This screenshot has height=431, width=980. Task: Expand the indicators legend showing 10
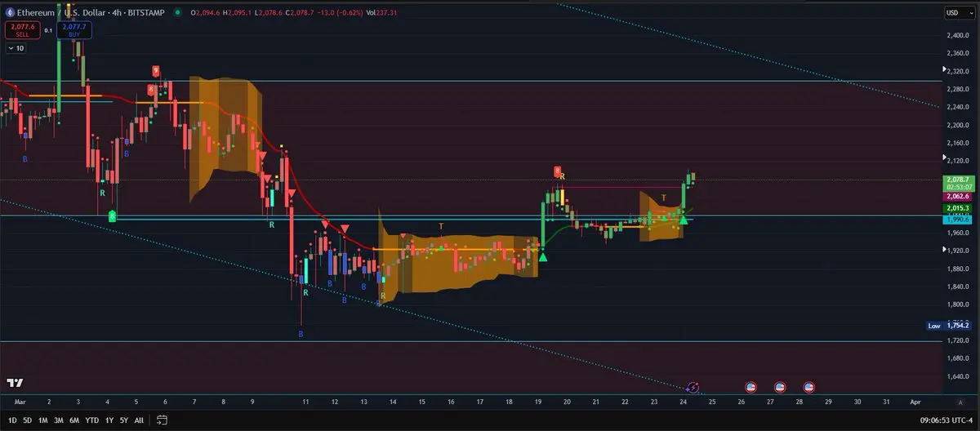coord(16,49)
